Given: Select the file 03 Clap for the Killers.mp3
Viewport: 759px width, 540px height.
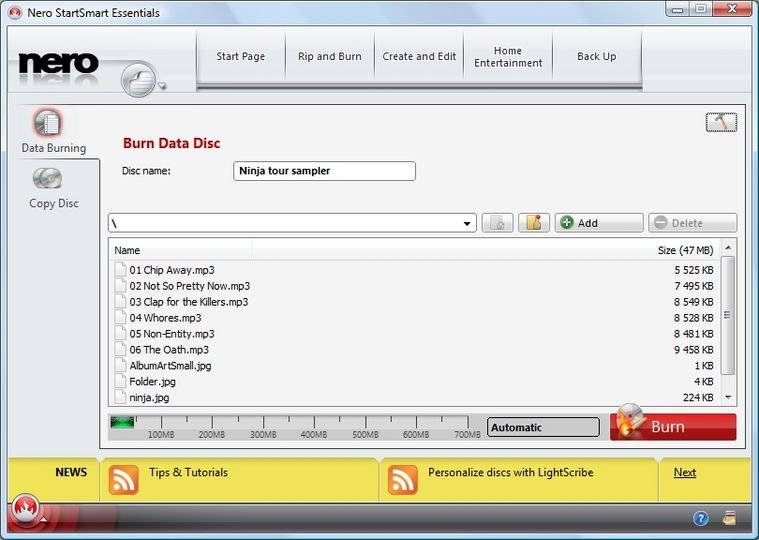Looking at the screenshot, I should (x=189, y=302).
